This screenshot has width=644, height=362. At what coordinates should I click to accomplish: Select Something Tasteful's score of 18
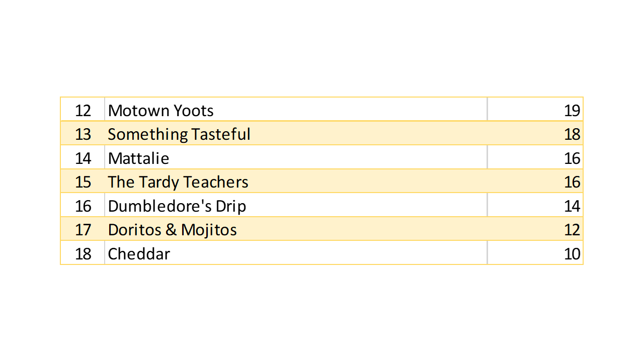pos(572,134)
